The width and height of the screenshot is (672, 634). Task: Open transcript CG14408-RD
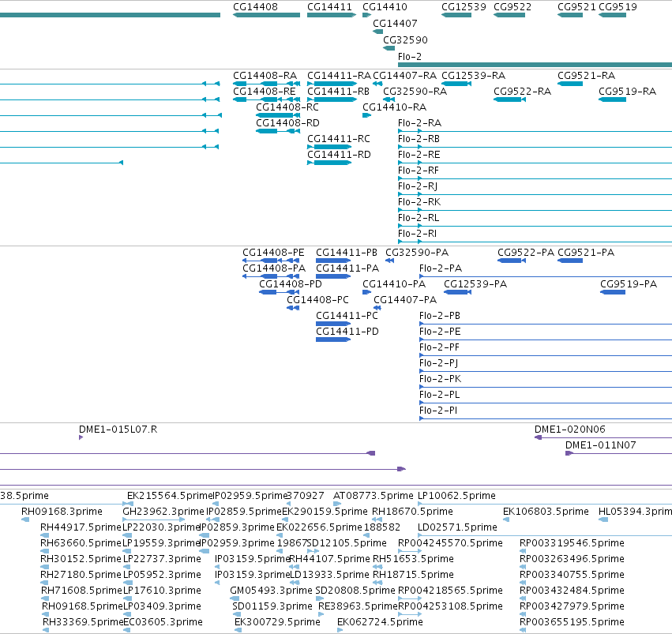click(x=287, y=123)
